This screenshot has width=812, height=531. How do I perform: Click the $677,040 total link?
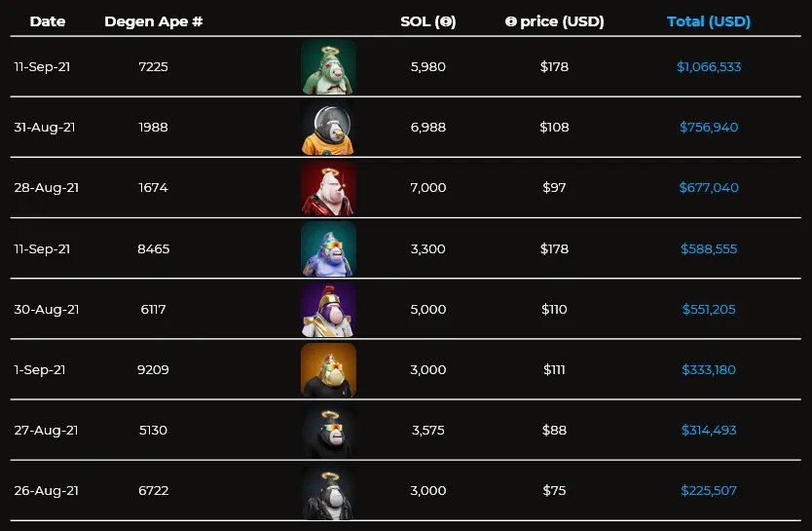[x=709, y=188]
